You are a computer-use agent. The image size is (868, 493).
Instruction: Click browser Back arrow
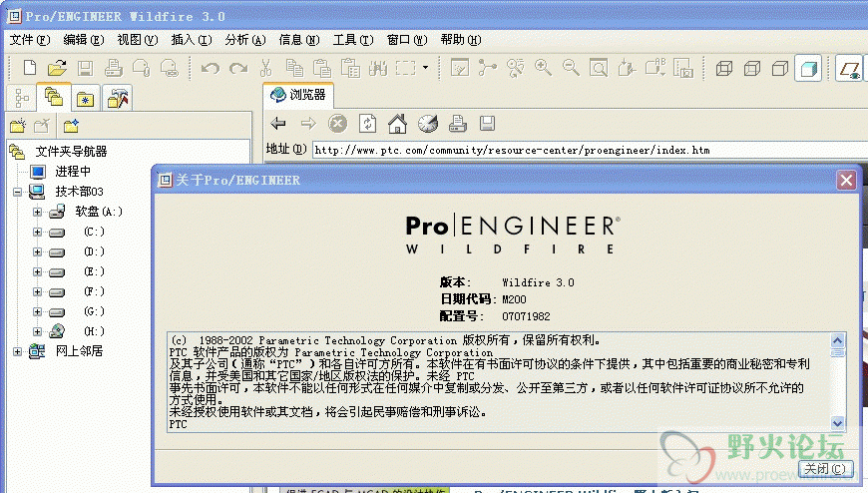point(278,123)
